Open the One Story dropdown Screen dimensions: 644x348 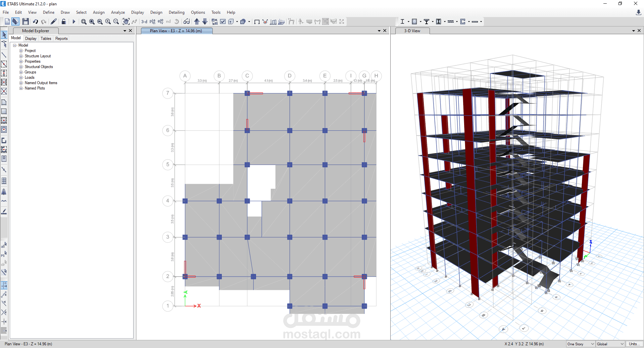point(581,344)
